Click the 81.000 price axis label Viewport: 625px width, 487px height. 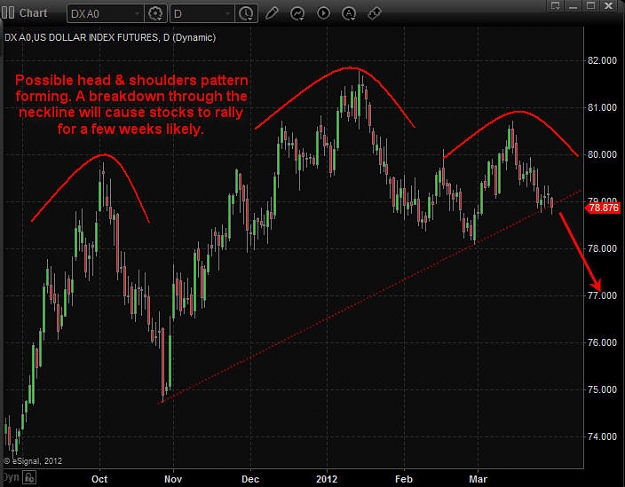coord(602,108)
